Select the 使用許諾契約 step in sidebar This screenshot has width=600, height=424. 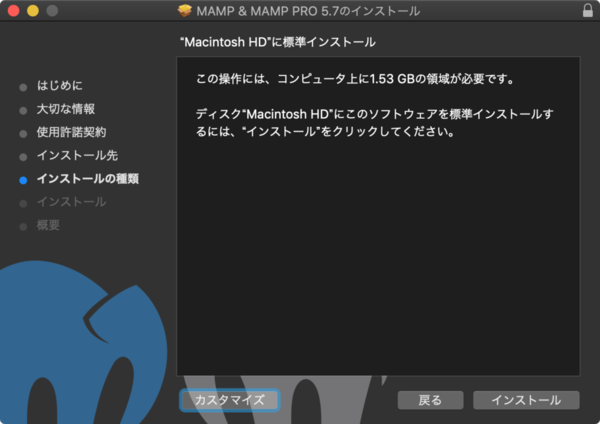click(72, 132)
